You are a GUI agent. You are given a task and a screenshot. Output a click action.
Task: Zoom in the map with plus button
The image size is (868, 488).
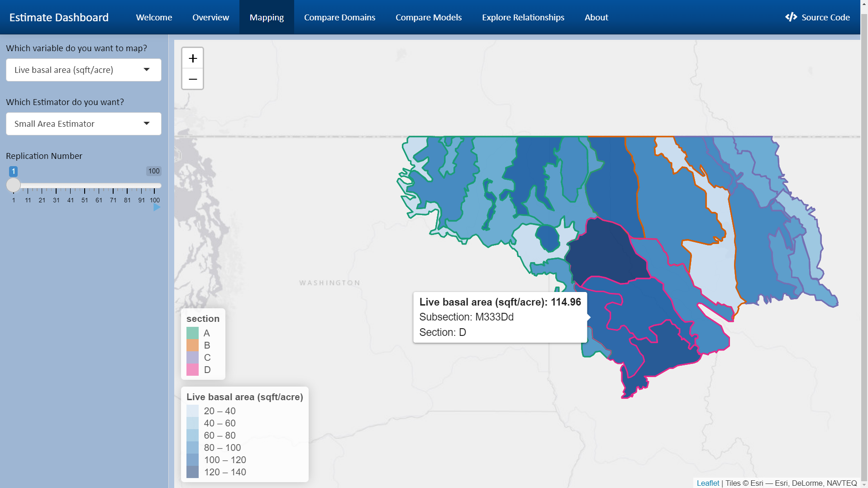pyautogui.click(x=193, y=58)
